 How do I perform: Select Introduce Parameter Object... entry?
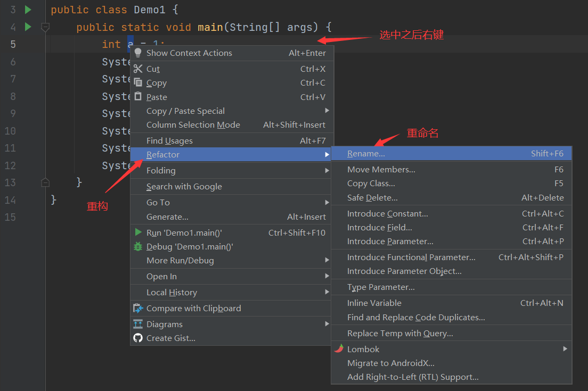point(452,271)
